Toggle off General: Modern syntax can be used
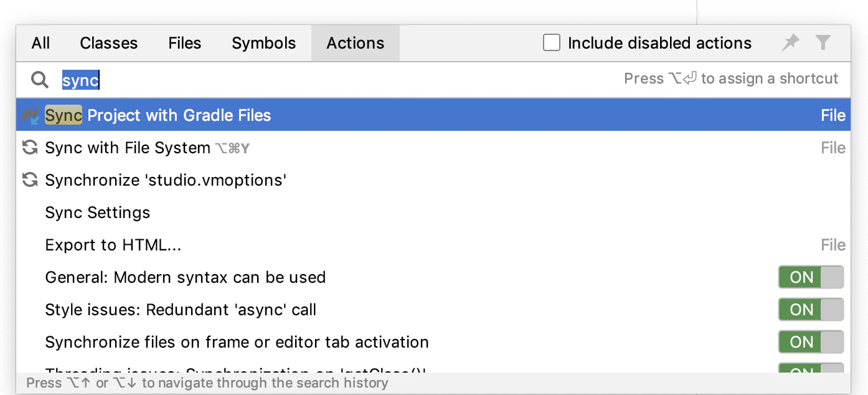 coord(811,277)
